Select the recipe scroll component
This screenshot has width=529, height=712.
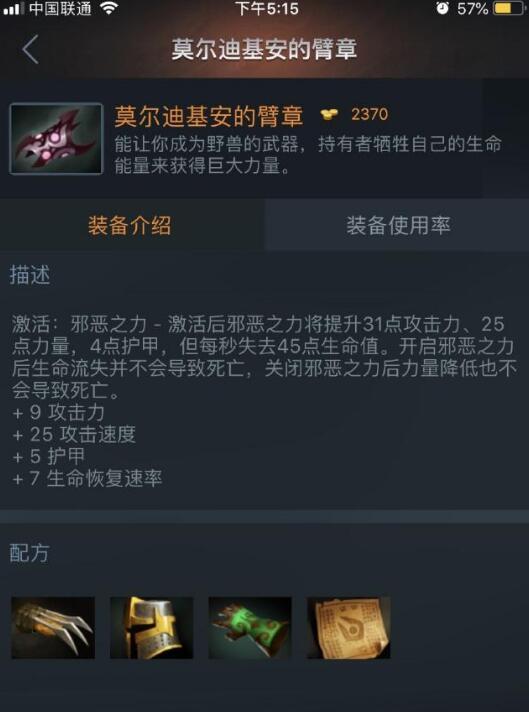[349, 628]
